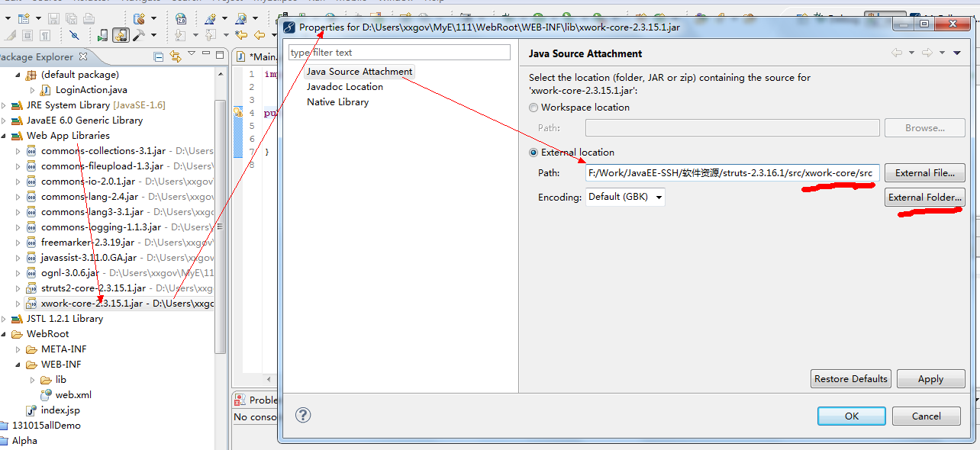The width and height of the screenshot is (980, 450).
Task: Click the help question mark icon
Action: coord(303,415)
